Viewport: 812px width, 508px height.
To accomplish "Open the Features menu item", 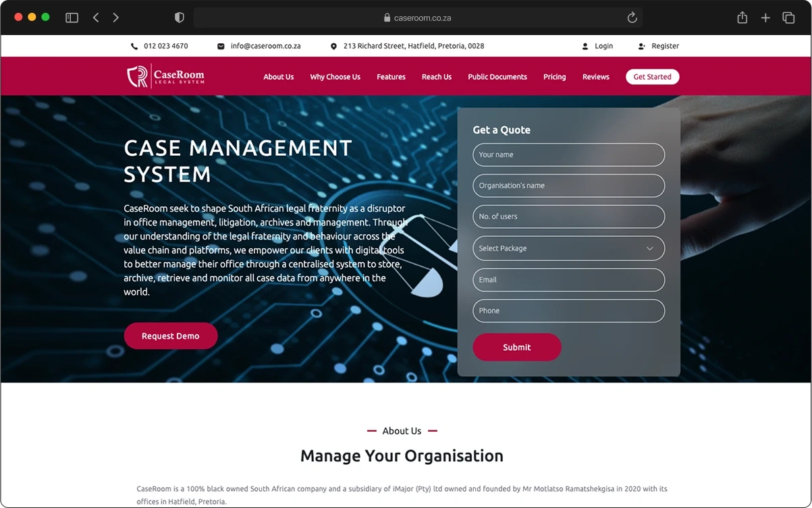I will [391, 77].
